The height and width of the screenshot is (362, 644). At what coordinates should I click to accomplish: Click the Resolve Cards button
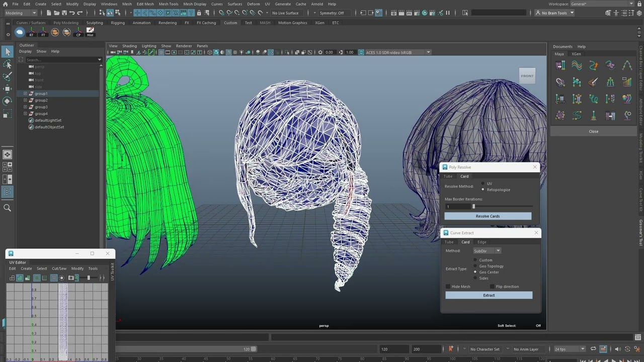point(488,216)
